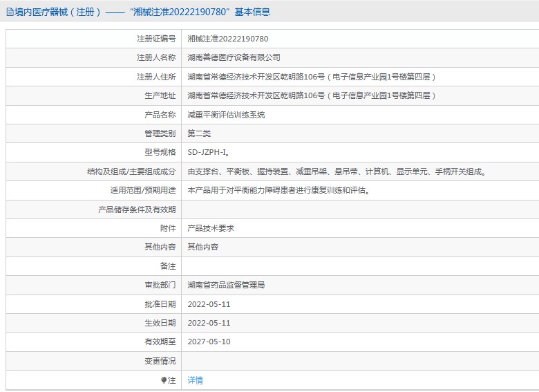The height and width of the screenshot is (392, 539).
Task: Click the 型号规格 label
Action: coord(160,152)
